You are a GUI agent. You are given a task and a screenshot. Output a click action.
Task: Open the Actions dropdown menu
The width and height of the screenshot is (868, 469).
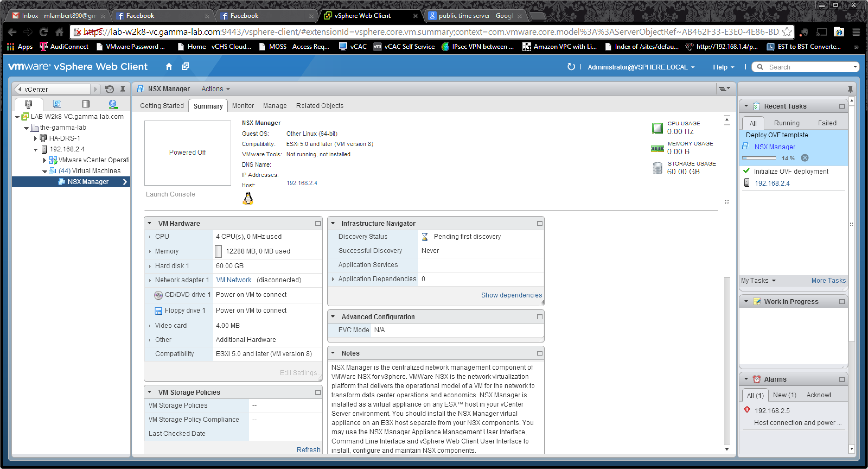[x=216, y=89]
